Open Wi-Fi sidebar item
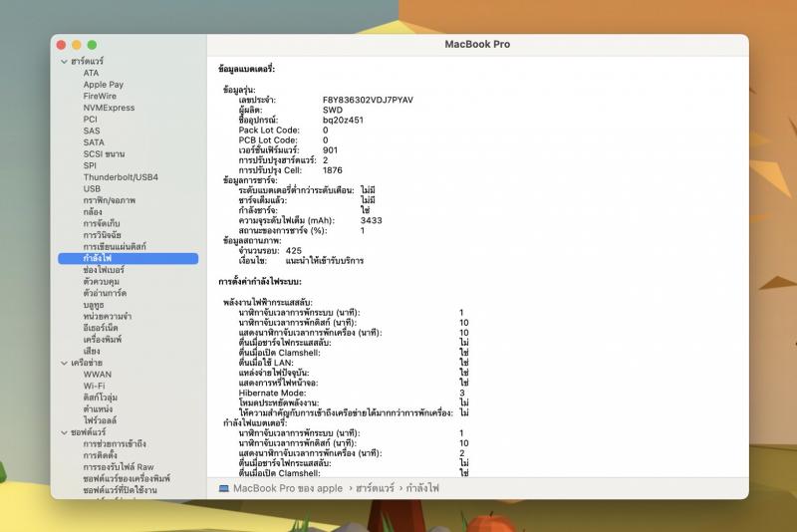Image resolution: width=797 pixels, height=532 pixels. (94, 387)
